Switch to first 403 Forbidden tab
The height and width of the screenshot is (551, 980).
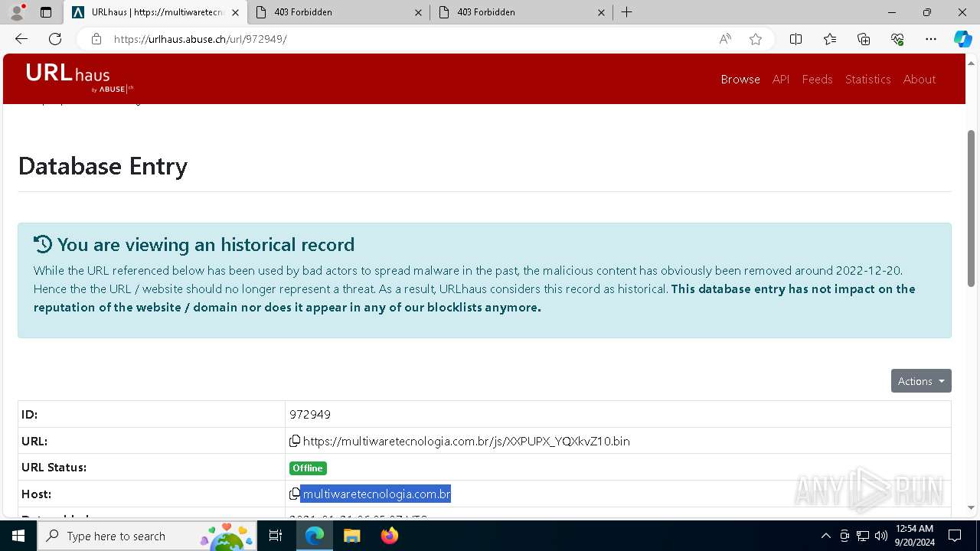(x=339, y=12)
